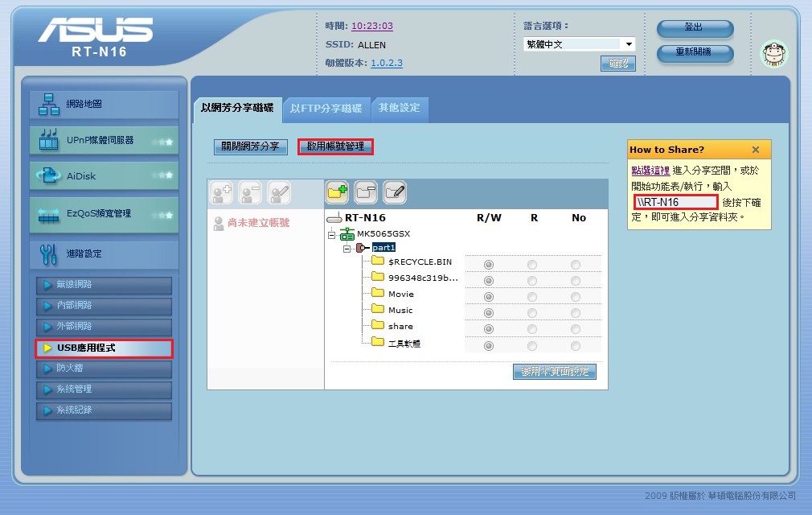Click the RT-N16 router icon in tree
812x515 pixels.
[334, 217]
